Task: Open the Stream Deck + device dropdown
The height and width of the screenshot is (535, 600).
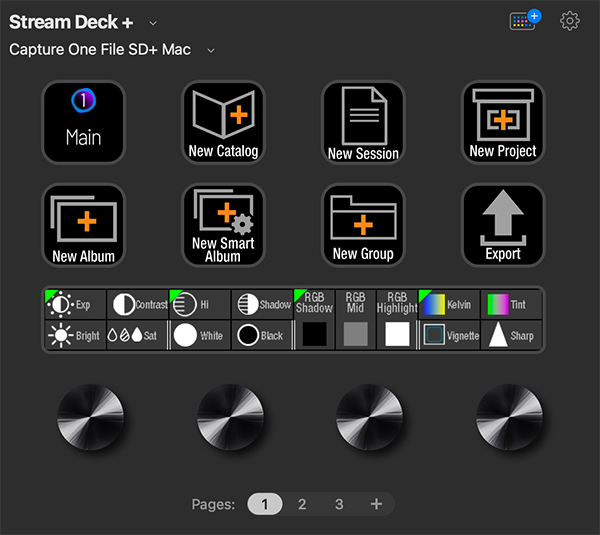Action: click(153, 23)
